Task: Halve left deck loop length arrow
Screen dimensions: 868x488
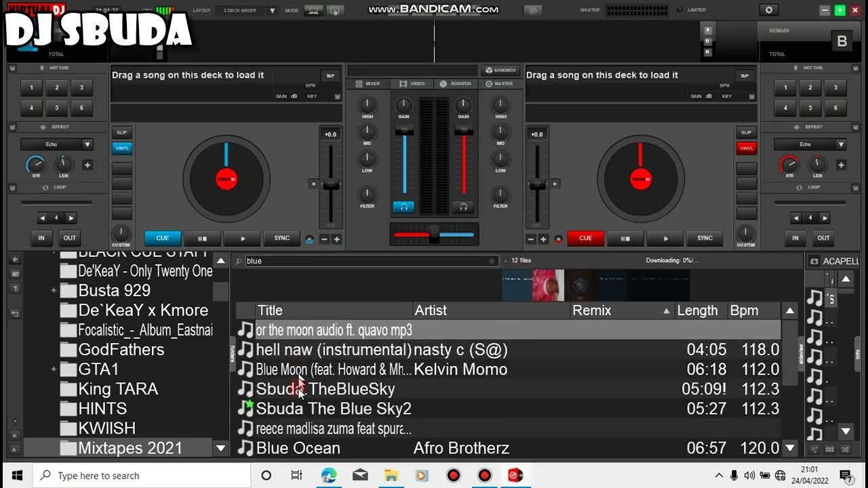Action: pos(42,218)
